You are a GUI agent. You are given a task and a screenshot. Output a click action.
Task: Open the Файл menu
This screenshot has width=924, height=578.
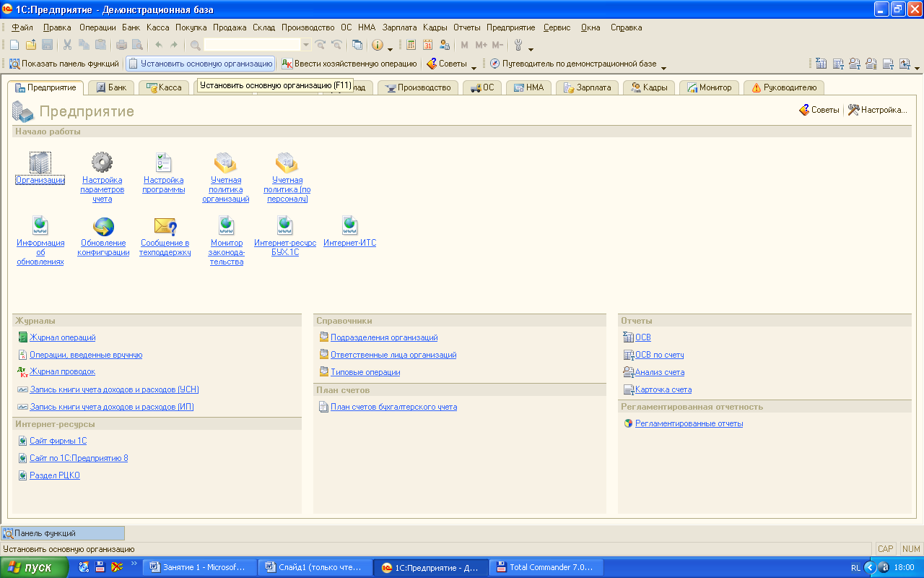point(22,27)
